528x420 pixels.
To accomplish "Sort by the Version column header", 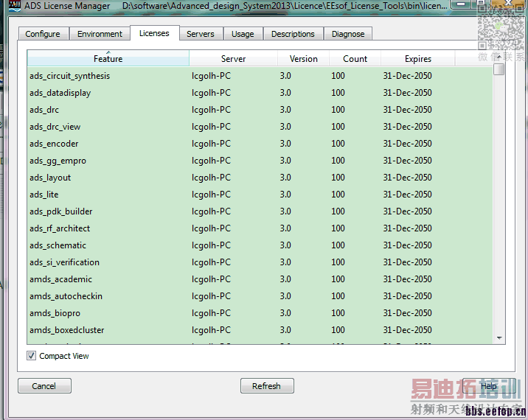I will (303, 58).
